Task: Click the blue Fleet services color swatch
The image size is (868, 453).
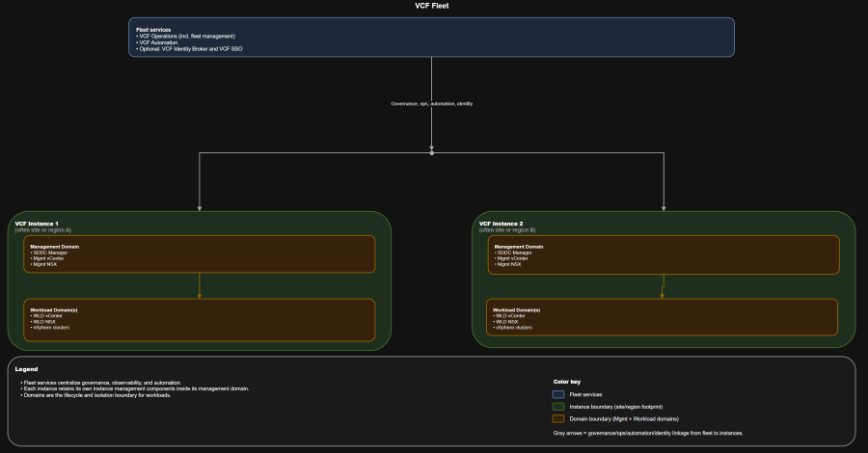Action: point(558,394)
